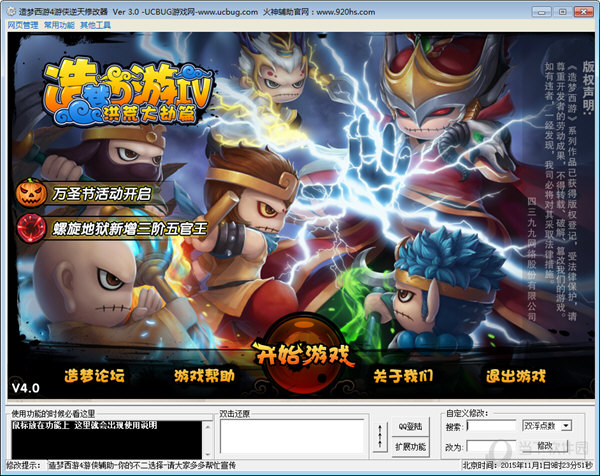Focus the 搜索 input field
Viewport: 600px width, 476px height.
click(x=491, y=426)
